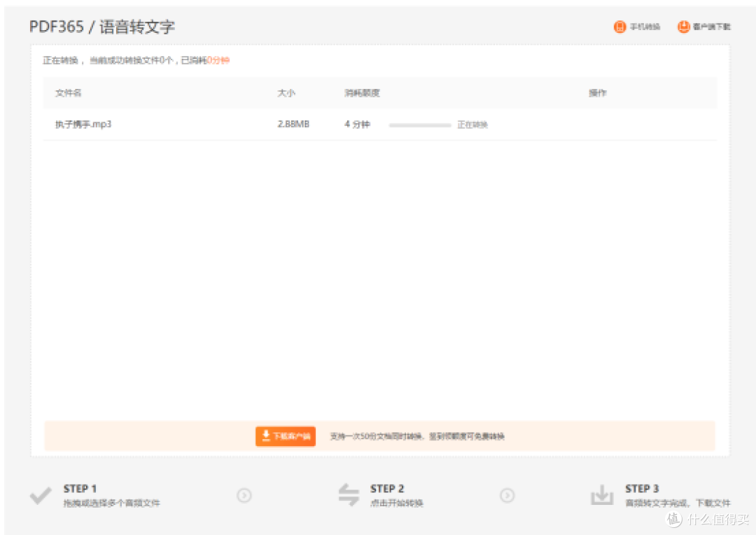This screenshot has width=756, height=535.
Task: Click the banner text about 50 files conversion
Action: coord(417,436)
